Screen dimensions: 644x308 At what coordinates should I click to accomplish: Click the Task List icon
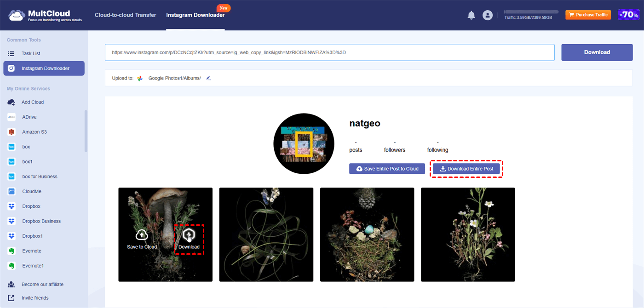coord(11,53)
